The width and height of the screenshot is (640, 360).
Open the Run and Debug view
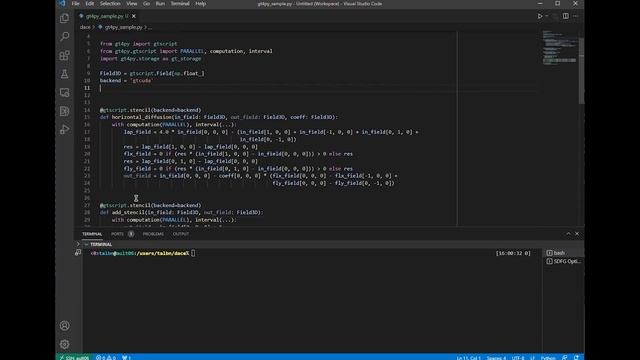click(64, 129)
